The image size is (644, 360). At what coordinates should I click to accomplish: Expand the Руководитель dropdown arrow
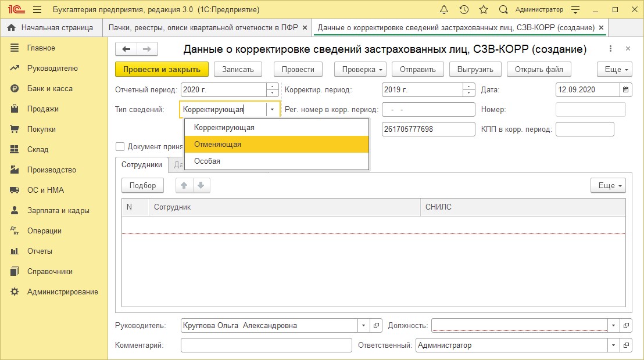(x=363, y=326)
